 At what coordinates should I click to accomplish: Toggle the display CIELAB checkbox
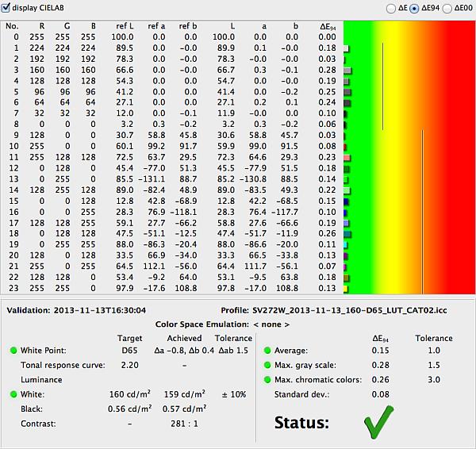7,7
